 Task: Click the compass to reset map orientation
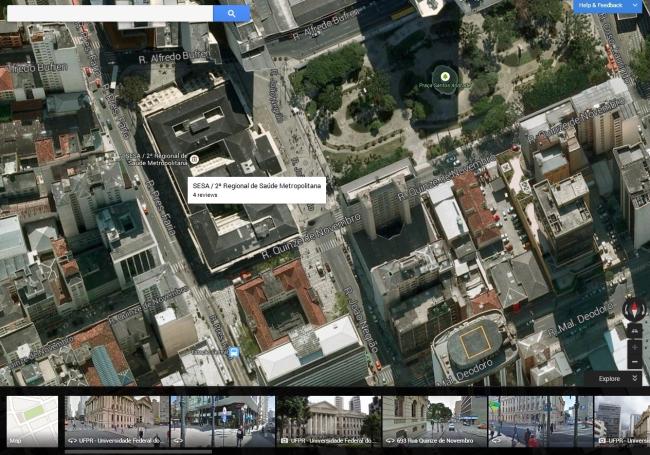tap(634, 309)
